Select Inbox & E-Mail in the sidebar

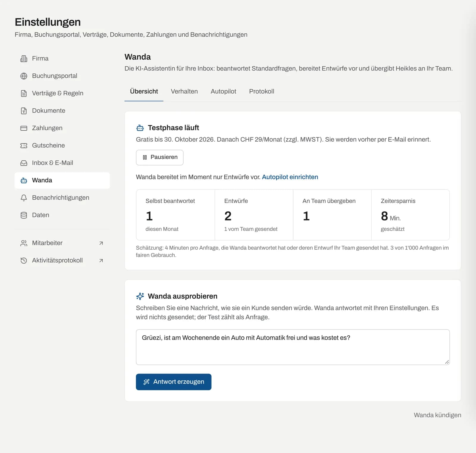(62, 163)
